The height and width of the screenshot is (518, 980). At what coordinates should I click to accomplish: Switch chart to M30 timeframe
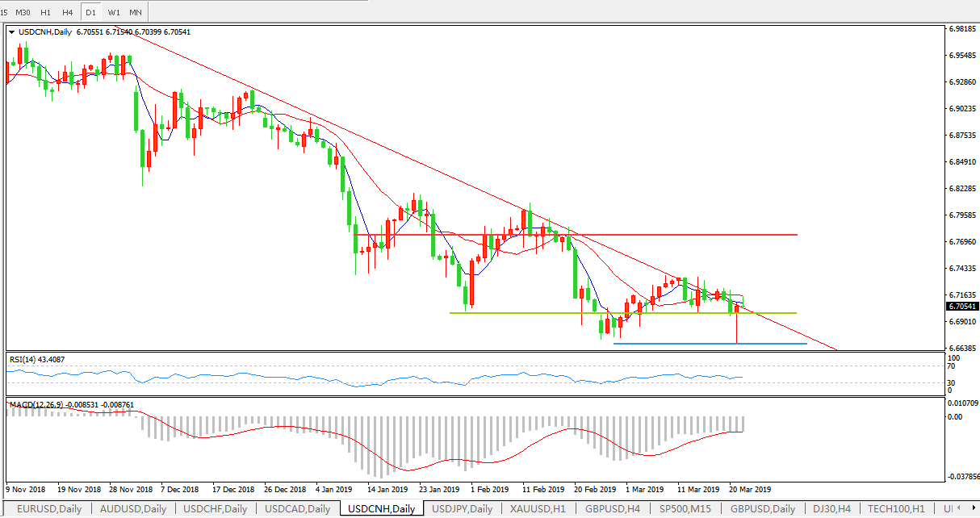pyautogui.click(x=23, y=12)
